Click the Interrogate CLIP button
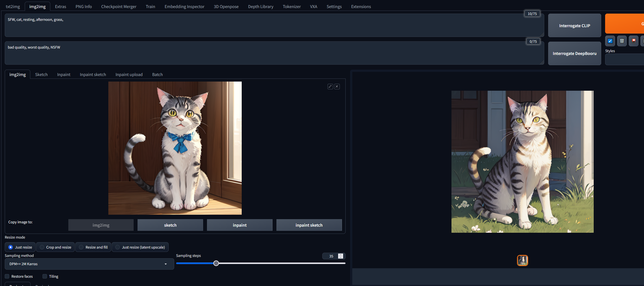 click(574, 26)
